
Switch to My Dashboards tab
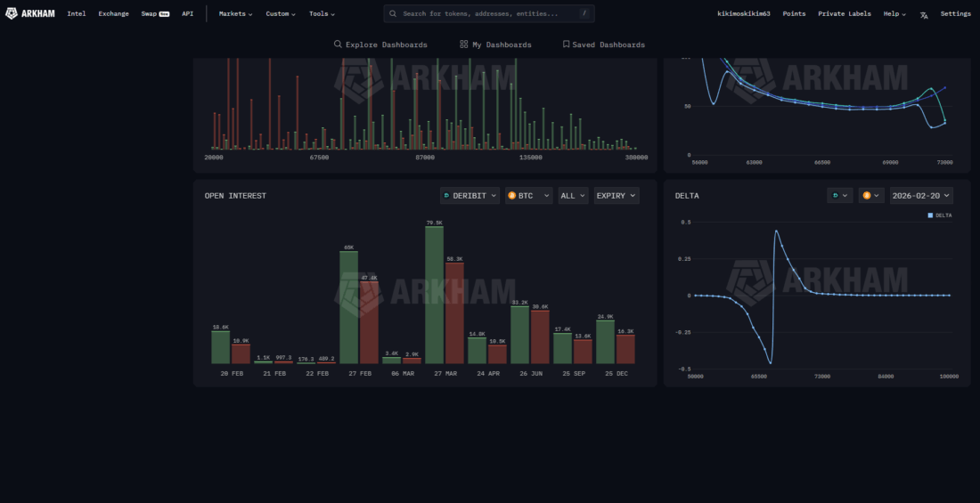coord(495,45)
